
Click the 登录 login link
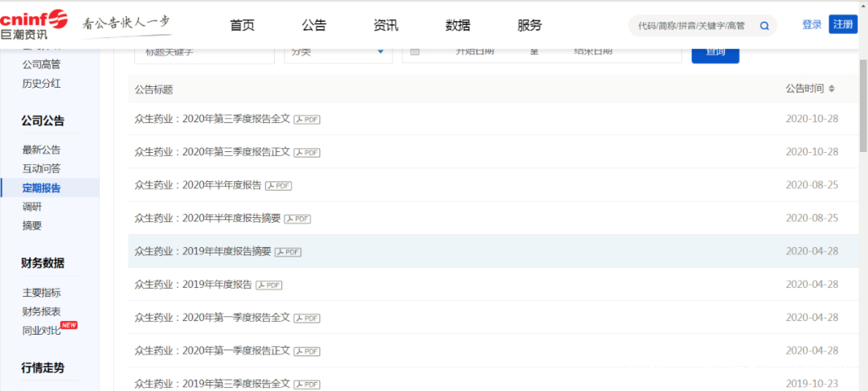pyautogui.click(x=812, y=24)
